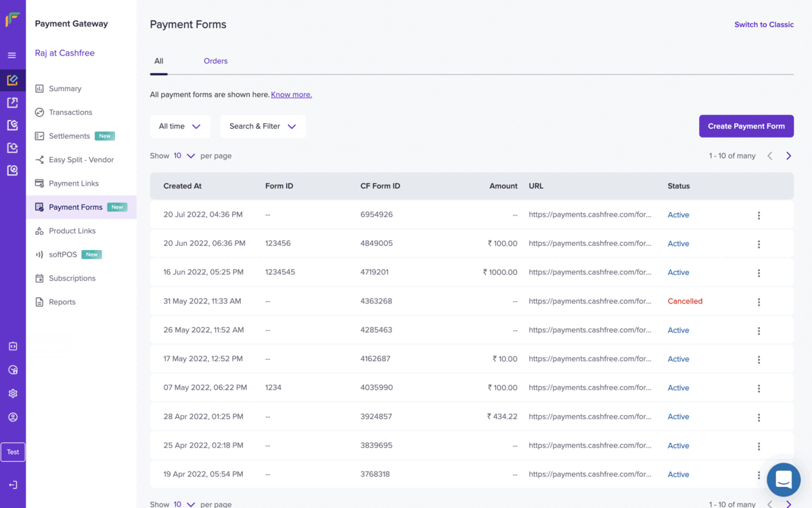This screenshot has height=508, width=812.
Task: Click the chat support bubble icon
Action: pos(784,480)
